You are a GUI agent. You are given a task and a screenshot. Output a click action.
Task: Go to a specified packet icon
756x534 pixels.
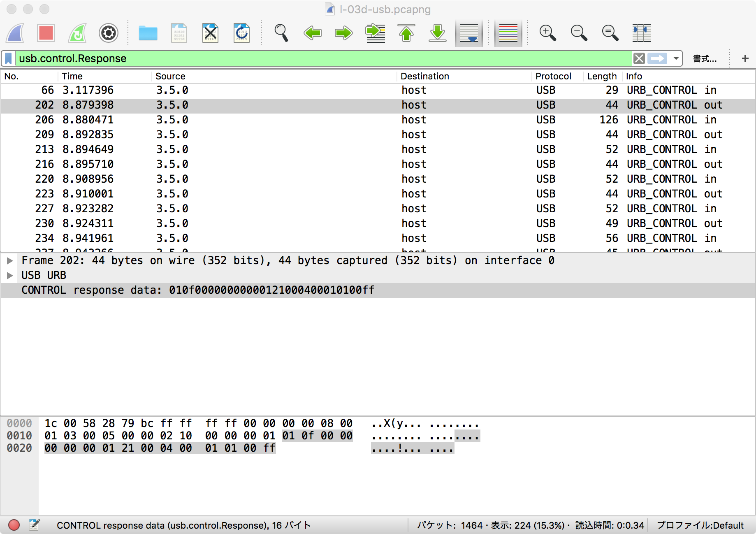(375, 33)
